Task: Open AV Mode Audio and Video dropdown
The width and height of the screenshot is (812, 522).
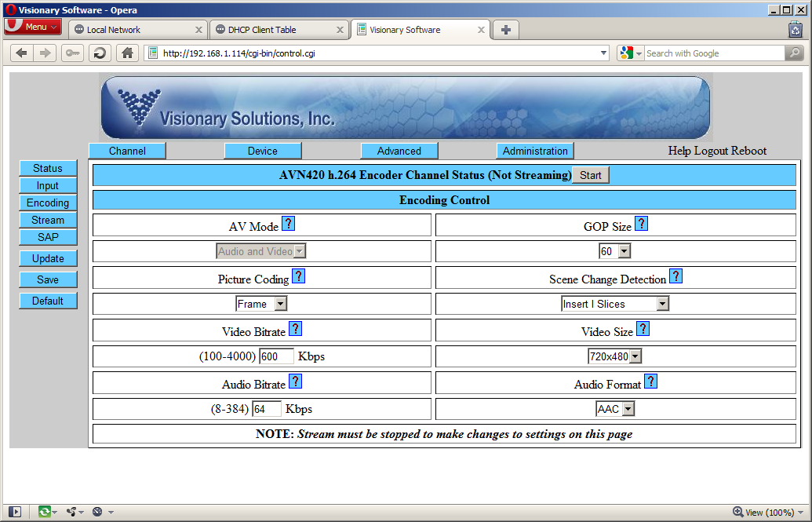Action: tap(261, 251)
